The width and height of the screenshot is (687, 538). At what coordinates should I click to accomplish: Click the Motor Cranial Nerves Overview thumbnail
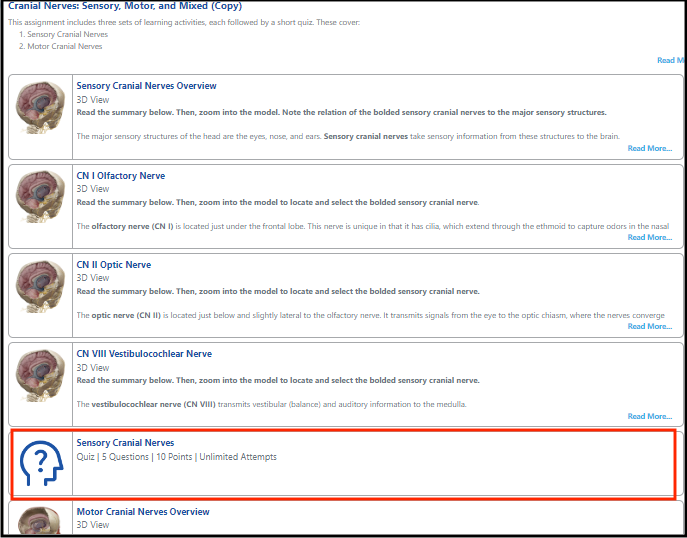click(x=41, y=520)
